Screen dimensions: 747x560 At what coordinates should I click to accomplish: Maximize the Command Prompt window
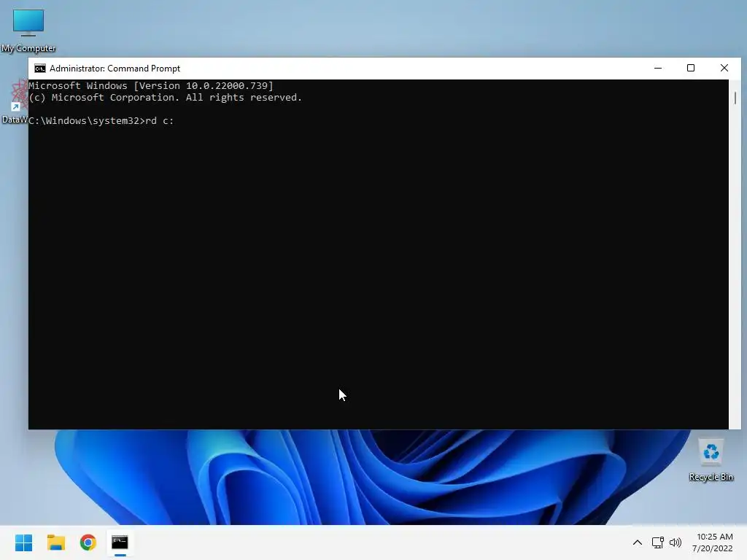691,68
